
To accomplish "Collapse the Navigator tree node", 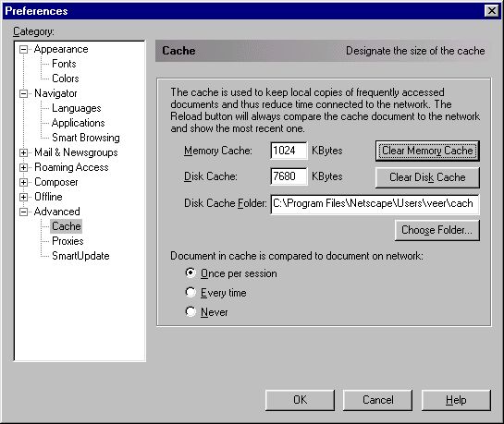I will pyautogui.click(x=23, y=93).
